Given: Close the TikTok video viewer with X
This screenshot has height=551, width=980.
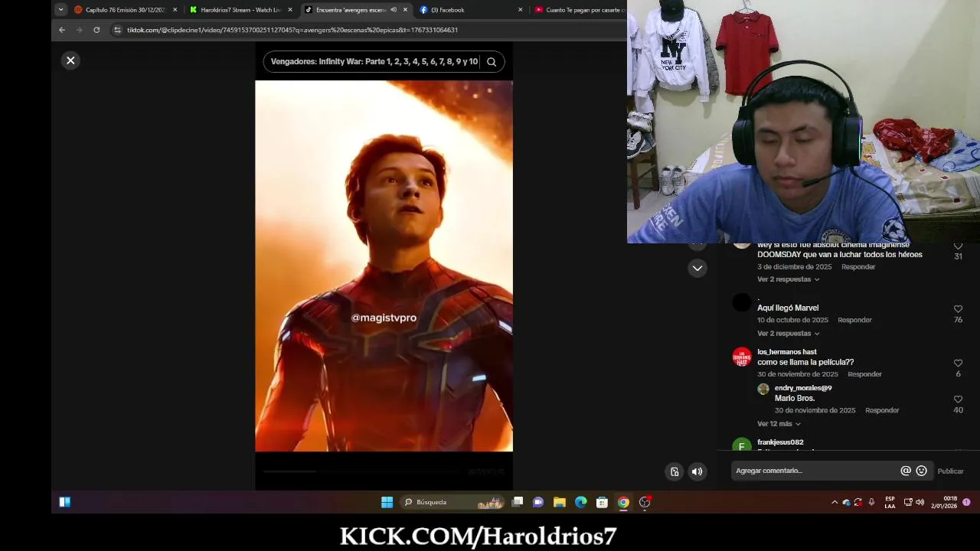Looking at the screenshot, I should [70, 60].
